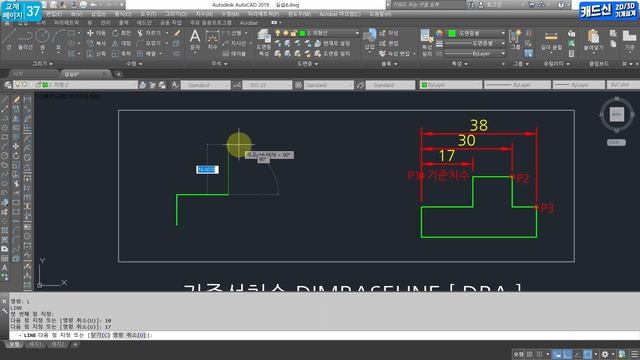Expand the Block (블록) panel

pyautogui.click(x=389, y=64)
